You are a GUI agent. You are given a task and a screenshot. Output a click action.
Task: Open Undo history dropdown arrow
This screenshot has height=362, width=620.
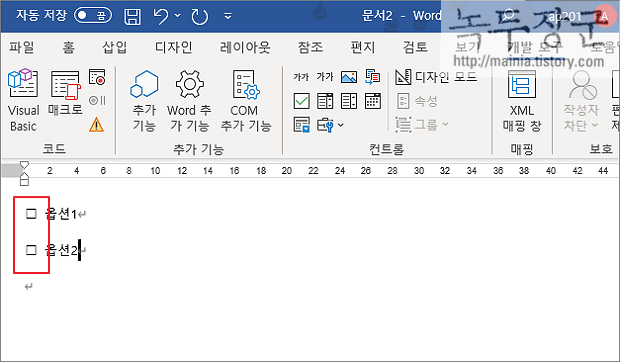178,16
